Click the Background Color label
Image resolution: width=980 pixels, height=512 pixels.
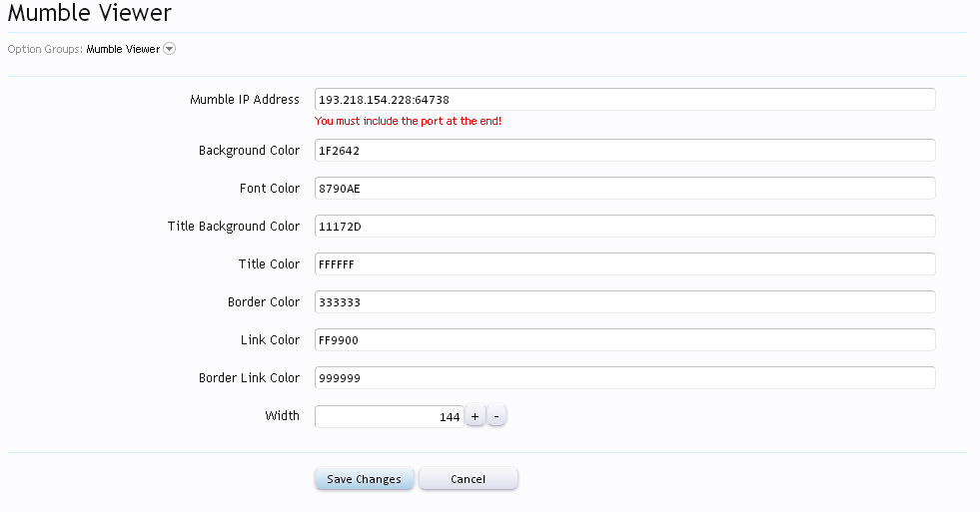click(x=249, y=151)
